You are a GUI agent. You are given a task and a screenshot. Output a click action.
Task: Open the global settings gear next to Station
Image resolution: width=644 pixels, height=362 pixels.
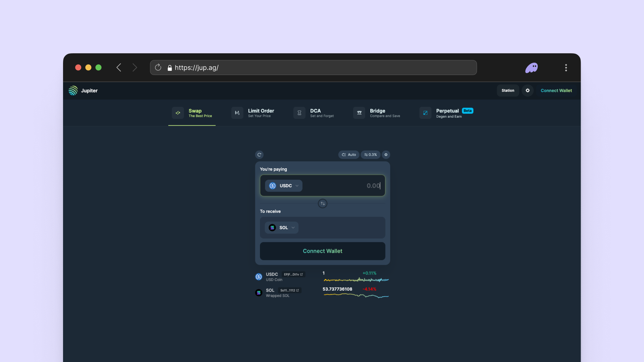point(527,90)
